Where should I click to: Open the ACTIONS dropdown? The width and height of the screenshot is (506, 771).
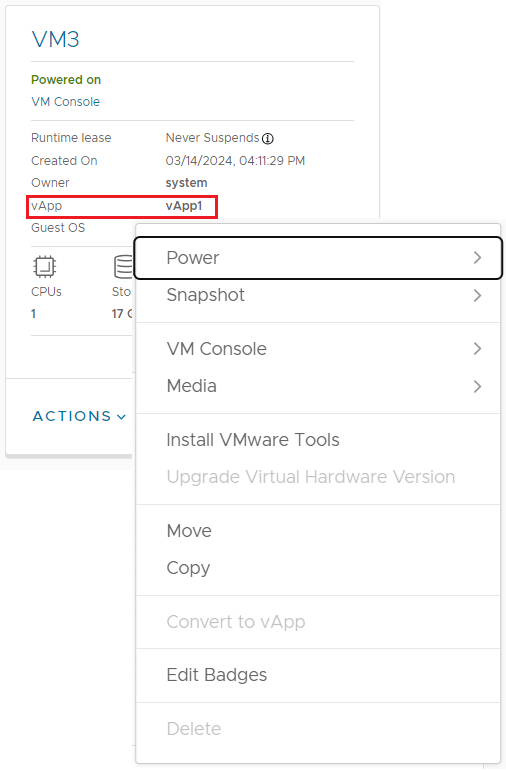(79, 416)
